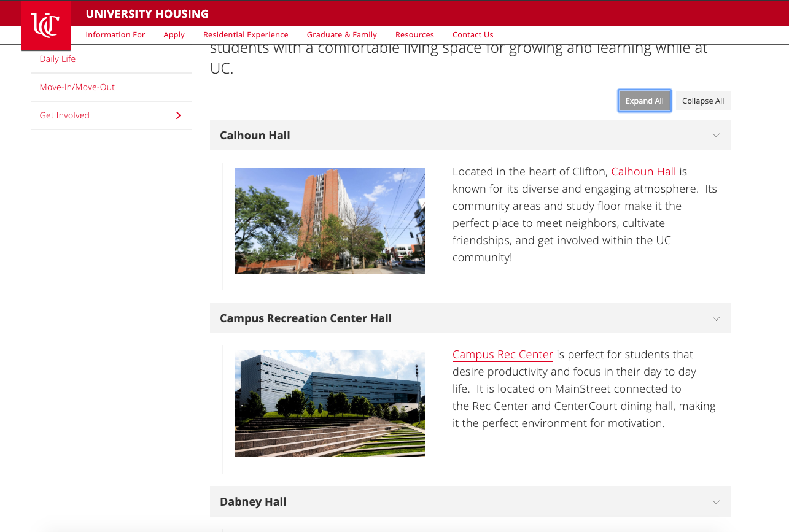Collapse the Calhoun Hall accordion chevron
Viewport: 789px width, 532px height.
click(x=716, y=135)
